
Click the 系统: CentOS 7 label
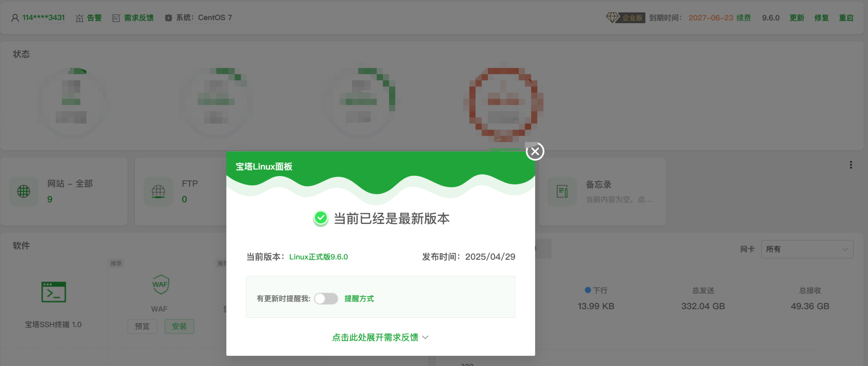pyautogui.click(x=204, y=18)
